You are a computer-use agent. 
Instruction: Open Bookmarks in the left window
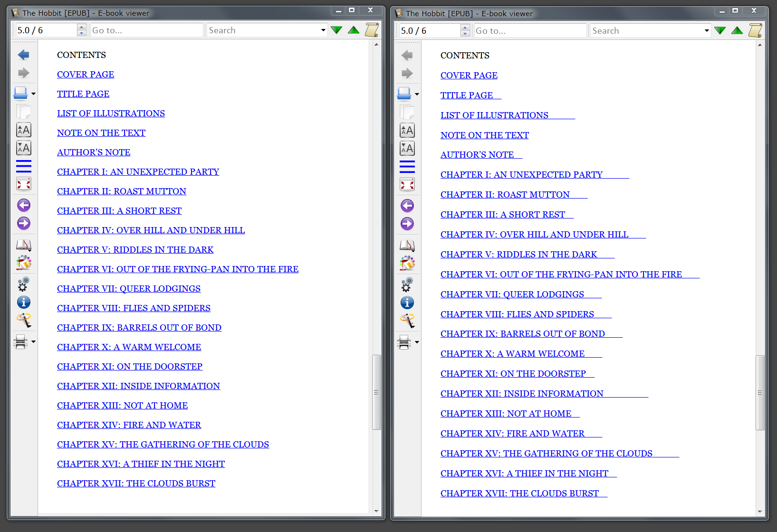24,245
